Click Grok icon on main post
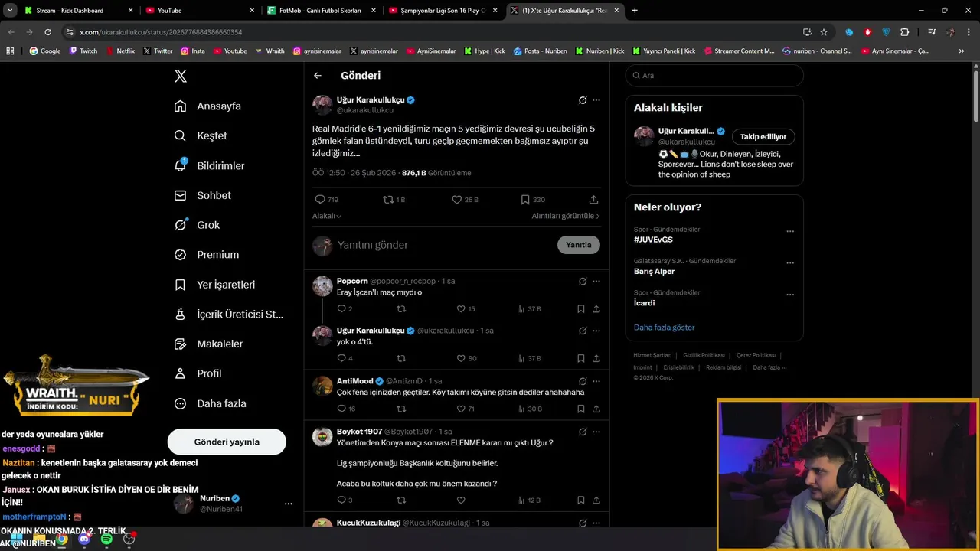 coord(583,100)
